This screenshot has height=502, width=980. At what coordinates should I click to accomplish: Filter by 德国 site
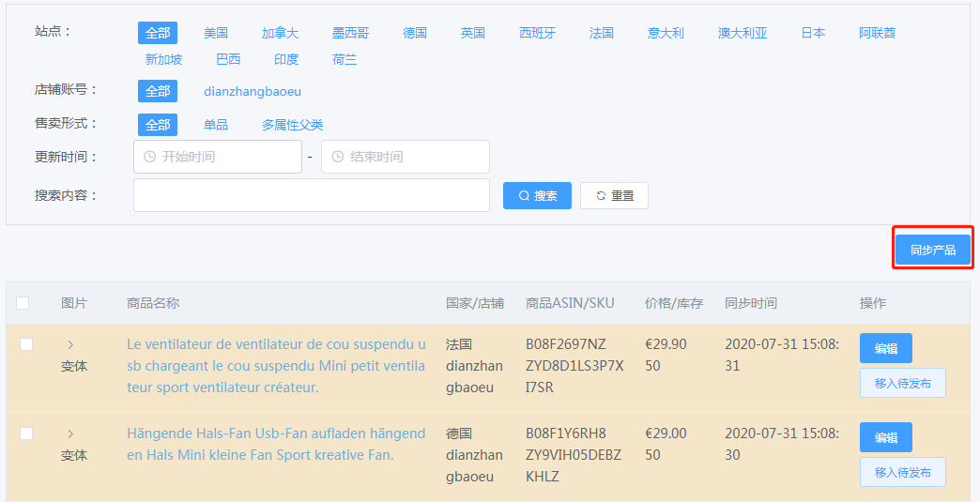click(x=415, y=33)
